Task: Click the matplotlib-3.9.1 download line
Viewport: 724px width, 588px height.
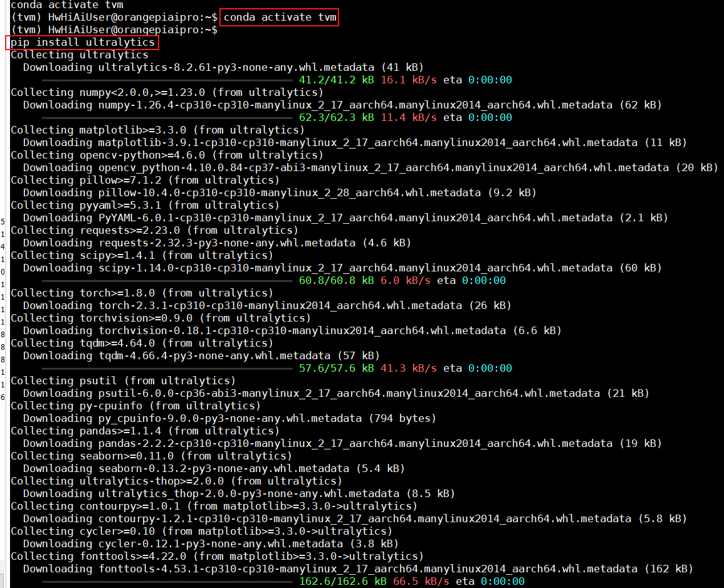Action: coord(355,143)
